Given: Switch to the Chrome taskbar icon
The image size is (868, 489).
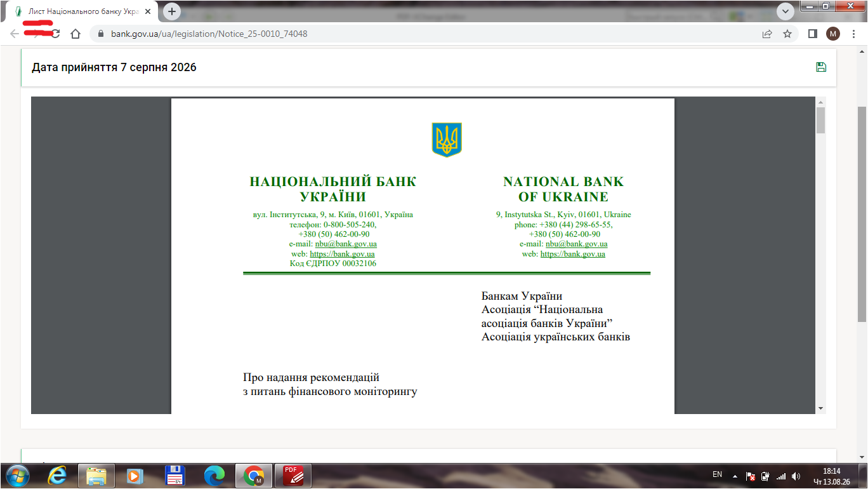Looking at the screenshot, I should click(x=254, y=476).
